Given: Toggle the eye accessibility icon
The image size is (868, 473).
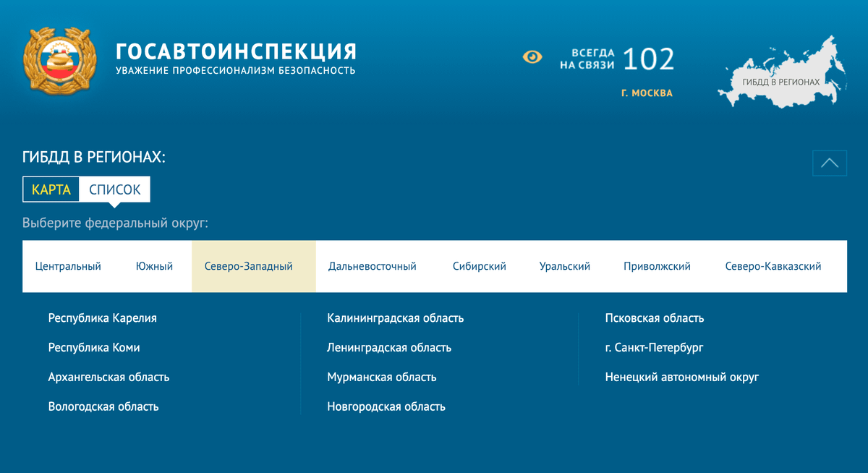Looking at the screenshot, I should pyautogui.click(x=532, y=56).
